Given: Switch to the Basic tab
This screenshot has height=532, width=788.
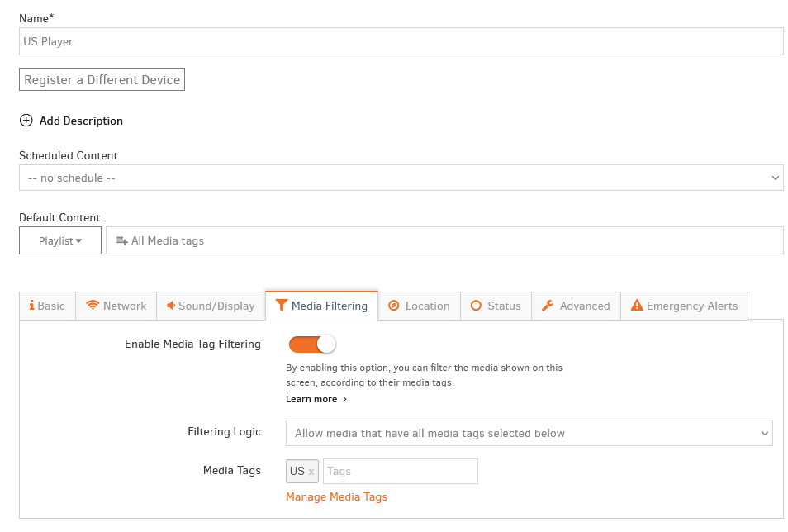Looking at the screenshot, I should point(46,306).
